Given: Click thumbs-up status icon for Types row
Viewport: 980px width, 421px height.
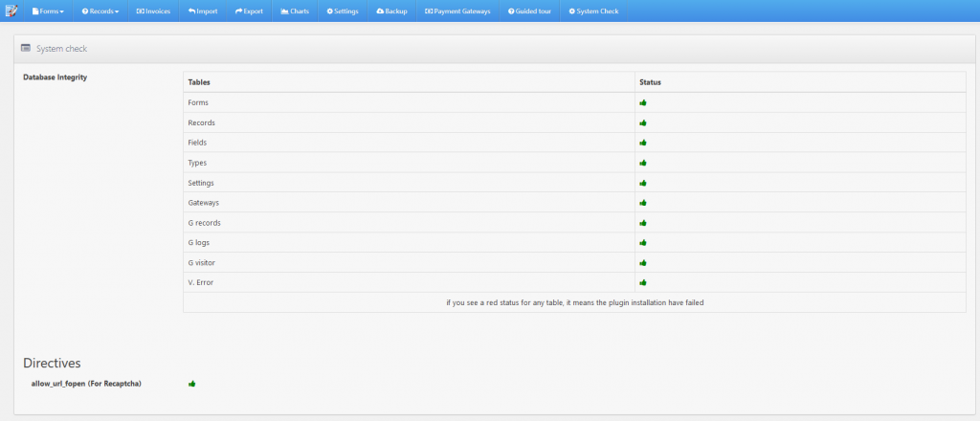Looking at the screenshot, I should pyautogui.click(x=643, y=163).
